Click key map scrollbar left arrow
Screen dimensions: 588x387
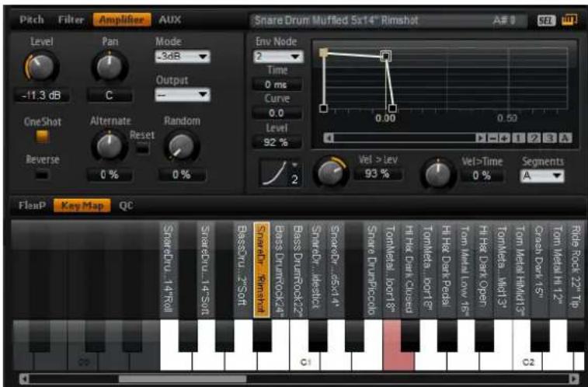coord(23,378)
